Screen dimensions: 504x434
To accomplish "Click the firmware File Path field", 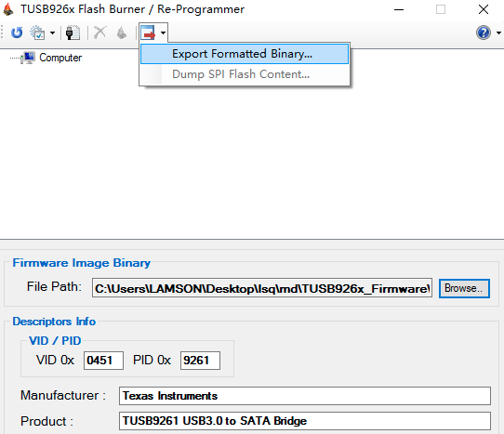I will coord(262,288).
